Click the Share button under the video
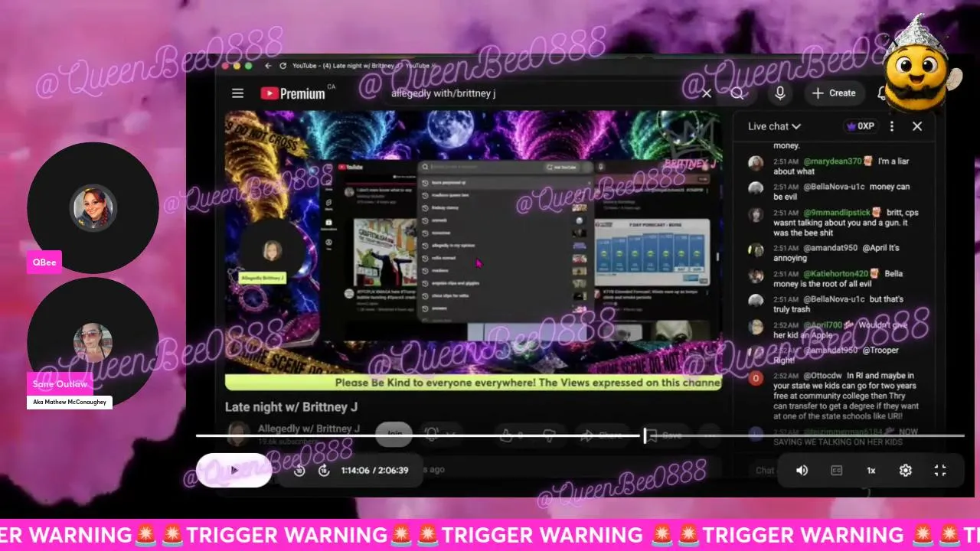The height and width of the screenshot is (551, 980). (602, 435)
